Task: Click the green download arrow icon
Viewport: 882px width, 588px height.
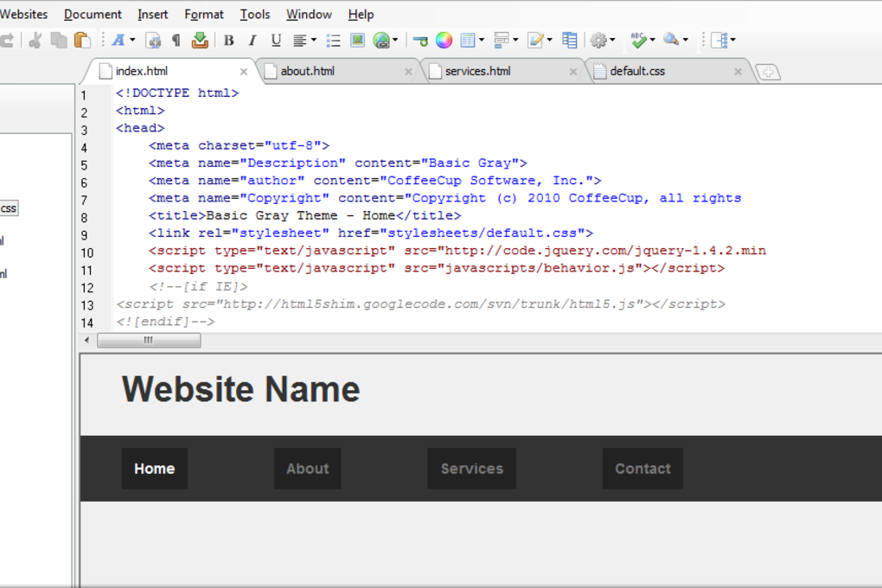Action: click(200, 40)
